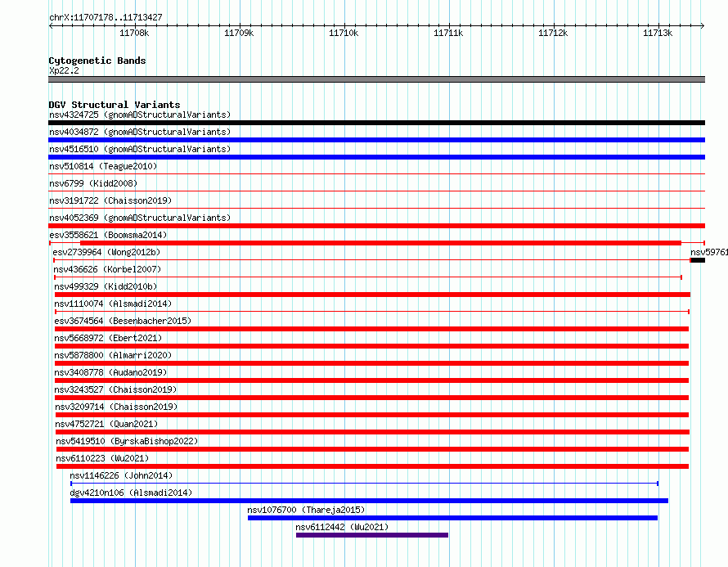Screen dimensions: 728x567
Task: Open variant nsv4052369 (gnomADStructuralVariants)
Action: pos(140,218)
